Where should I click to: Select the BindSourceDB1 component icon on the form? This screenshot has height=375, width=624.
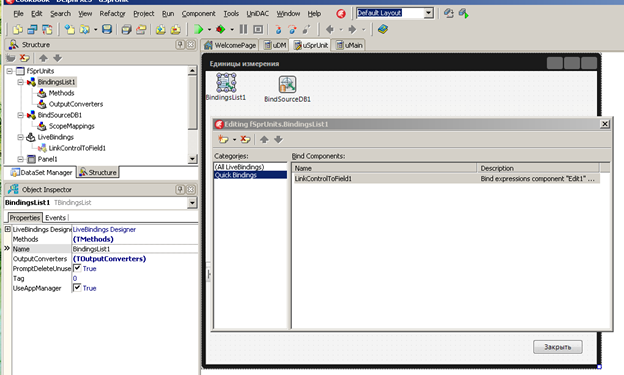pos(287,84)
